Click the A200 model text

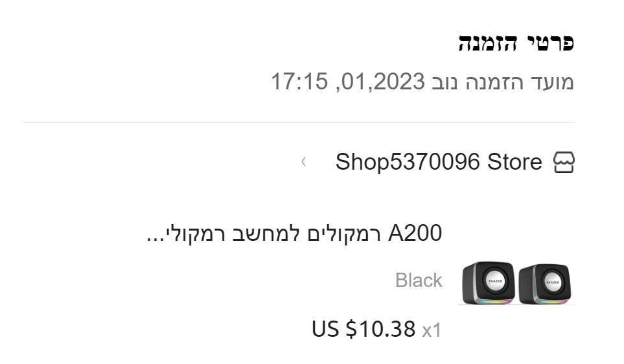click(415, 233)
